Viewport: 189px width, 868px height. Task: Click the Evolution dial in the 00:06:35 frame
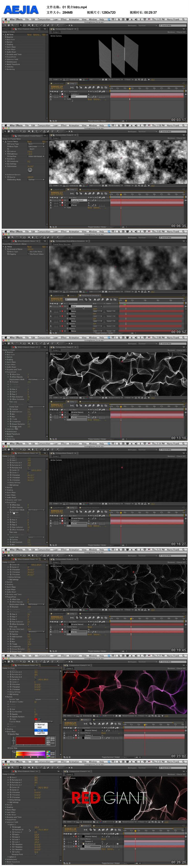30,170
